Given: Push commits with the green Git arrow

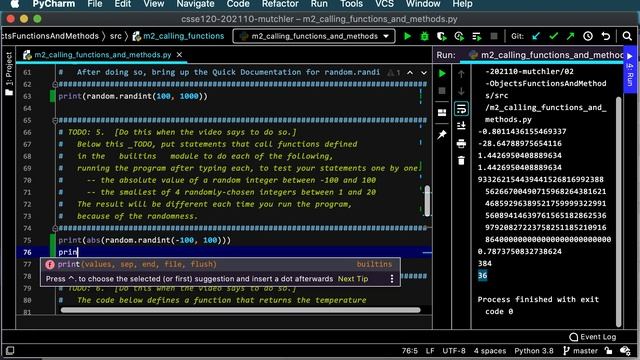Looking at the screenshot, I should [571, 36].
